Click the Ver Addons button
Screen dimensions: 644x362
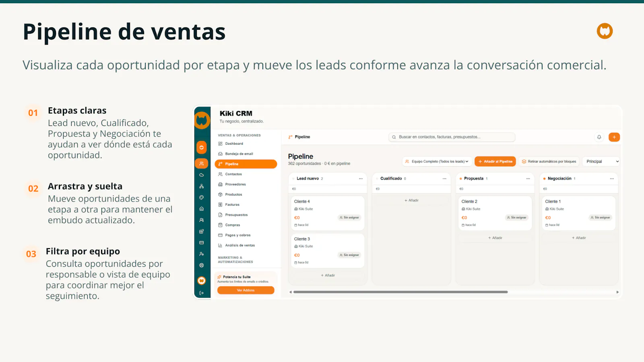(246, 290)
